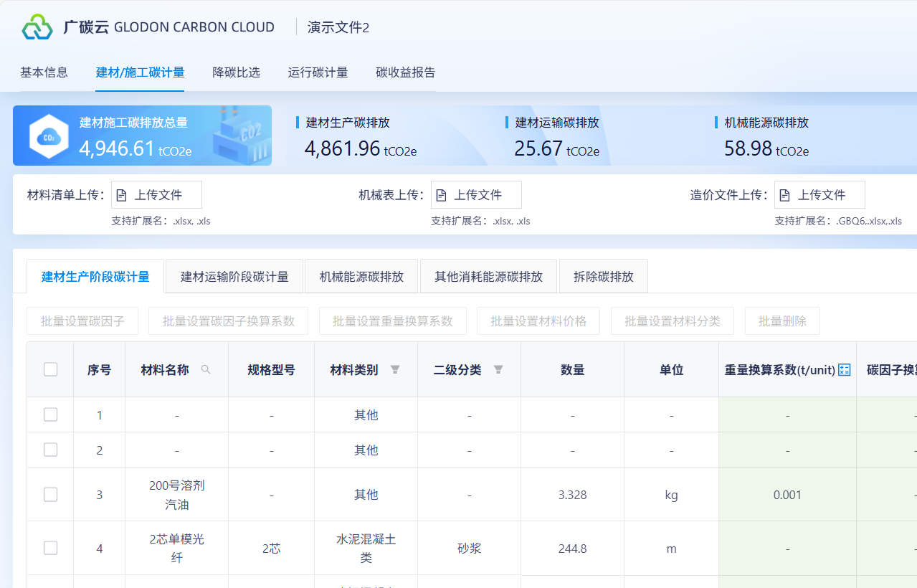Open the filter icon for 材料类别
917x588 pixels.
395,370
